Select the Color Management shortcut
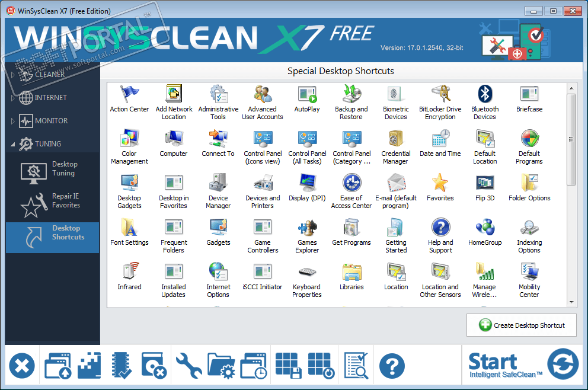Screen dimensions: 588x390 (x=129, y=146)
